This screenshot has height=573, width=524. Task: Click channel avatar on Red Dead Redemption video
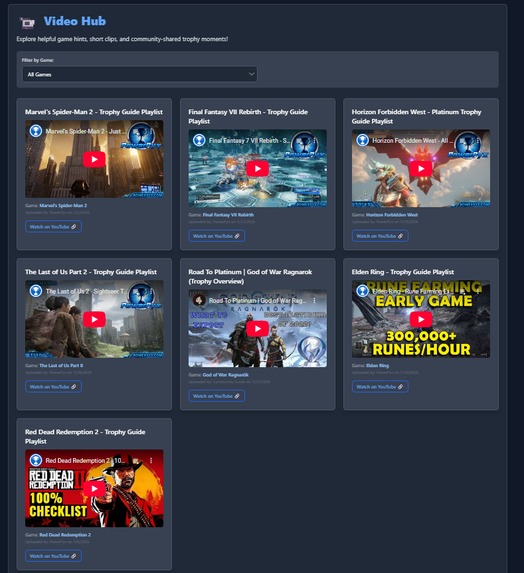pos(36,460)
